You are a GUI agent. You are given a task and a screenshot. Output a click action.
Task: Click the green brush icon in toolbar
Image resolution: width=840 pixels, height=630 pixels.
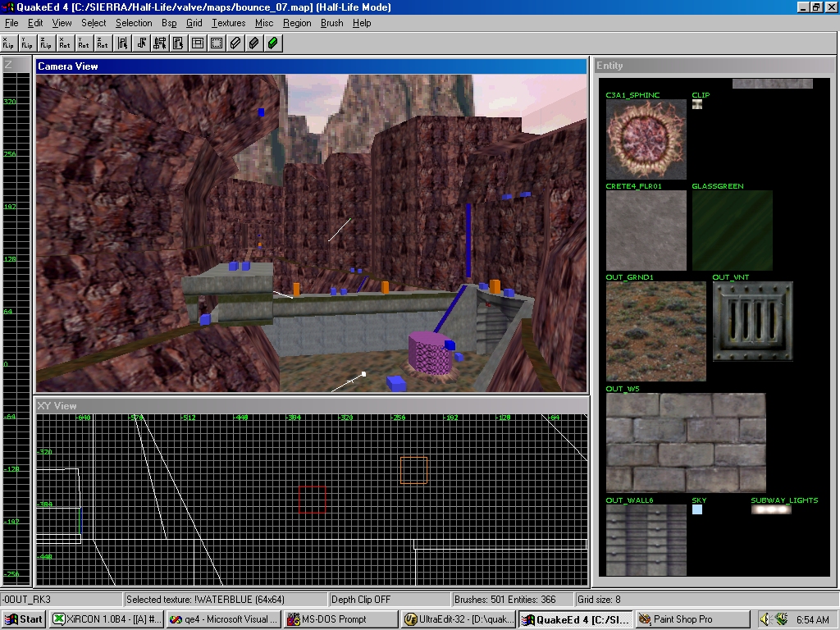[272, 43]
